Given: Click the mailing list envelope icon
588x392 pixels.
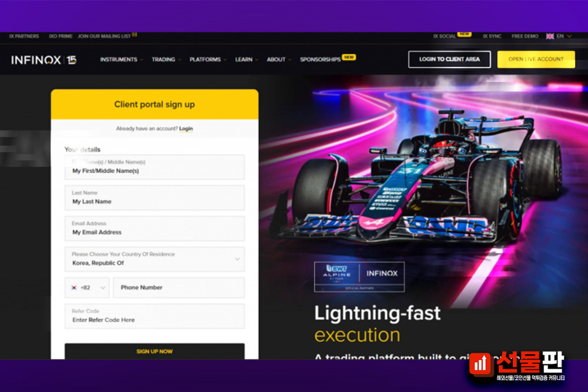Looking at the screenshot, I should [x=135, y=35].
